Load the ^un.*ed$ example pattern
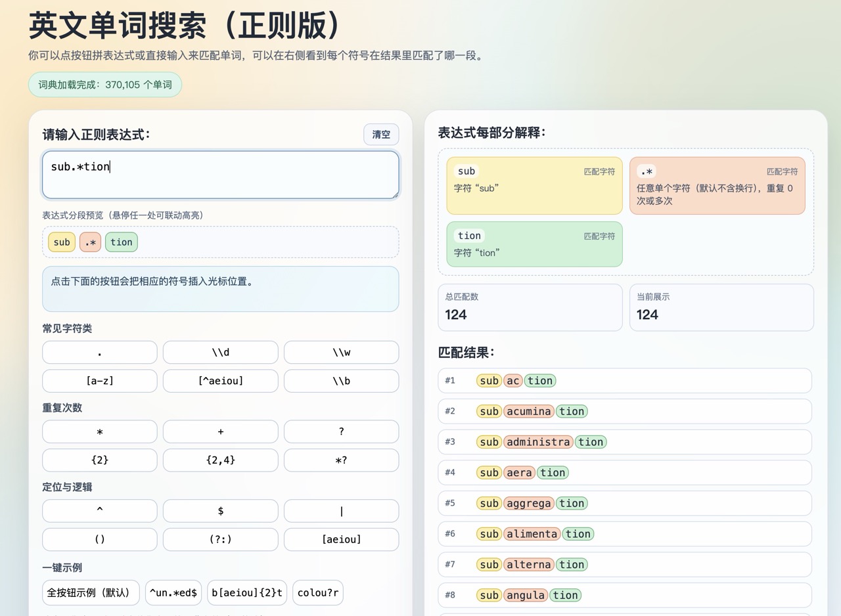 (x=173, y=592)
